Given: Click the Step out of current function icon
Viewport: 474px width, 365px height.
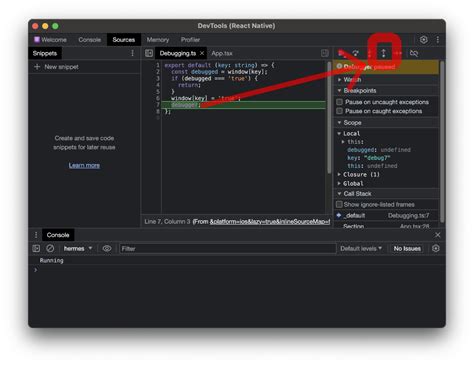Looking at the screenshot, I should pos(384,53).
